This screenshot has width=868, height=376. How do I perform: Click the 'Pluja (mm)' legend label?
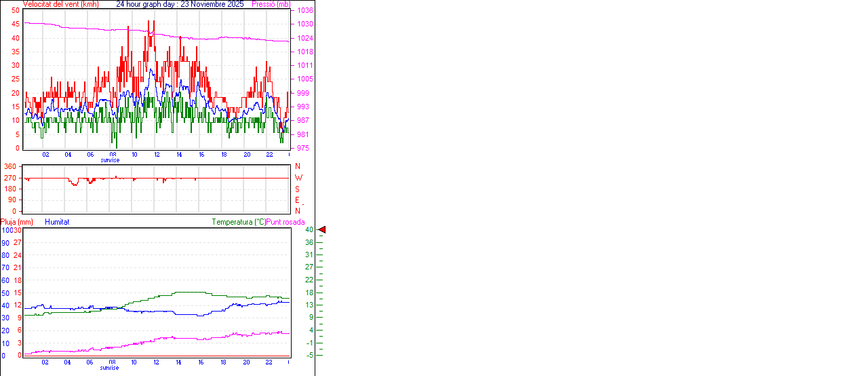pos(17,222)
